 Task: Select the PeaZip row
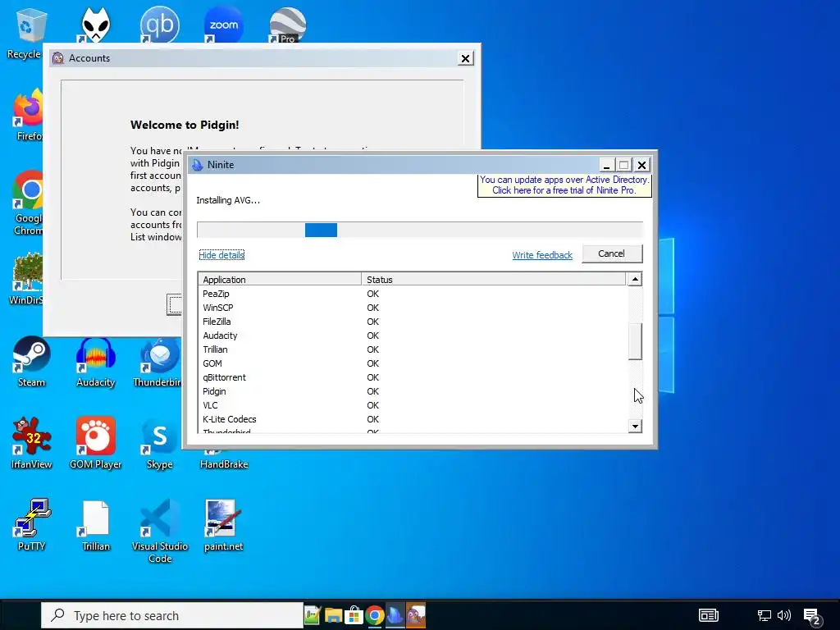click(412, 294)
